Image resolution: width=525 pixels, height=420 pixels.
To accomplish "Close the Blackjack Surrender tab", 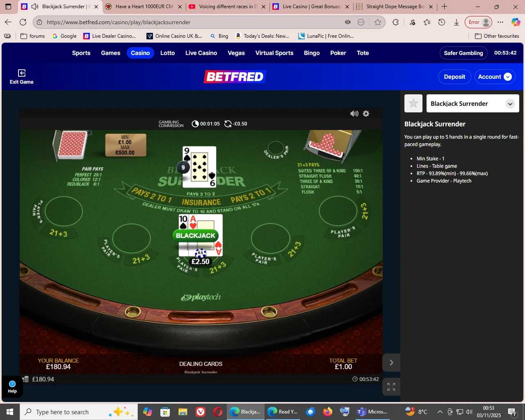I will point(96,7).
